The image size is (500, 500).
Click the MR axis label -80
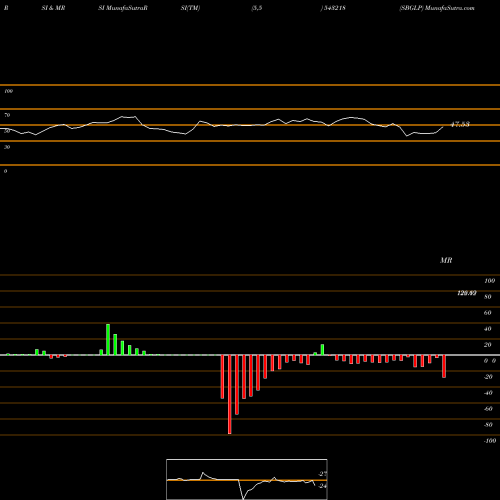pyautogui.click(x=488, y=425)
